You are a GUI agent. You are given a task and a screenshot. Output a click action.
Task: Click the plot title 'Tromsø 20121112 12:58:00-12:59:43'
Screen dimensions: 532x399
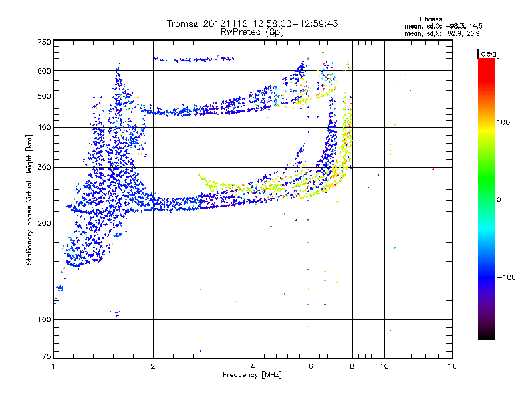[252, 23]
